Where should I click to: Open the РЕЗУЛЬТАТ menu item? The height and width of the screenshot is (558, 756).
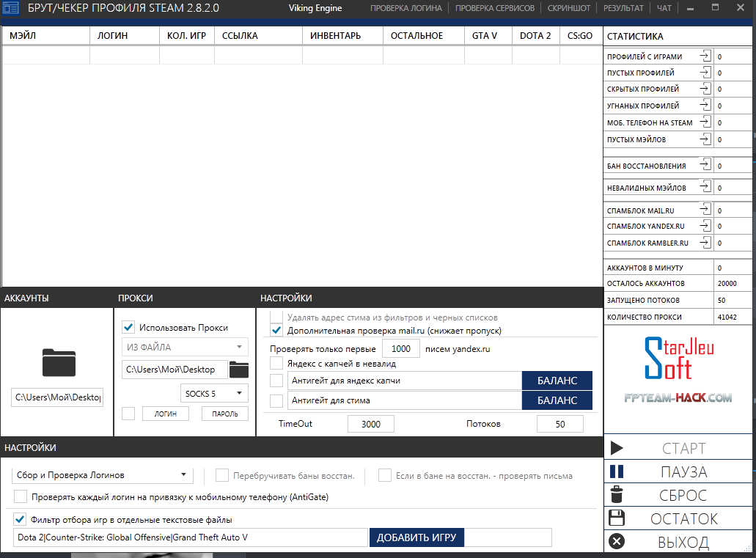[623, 8]
